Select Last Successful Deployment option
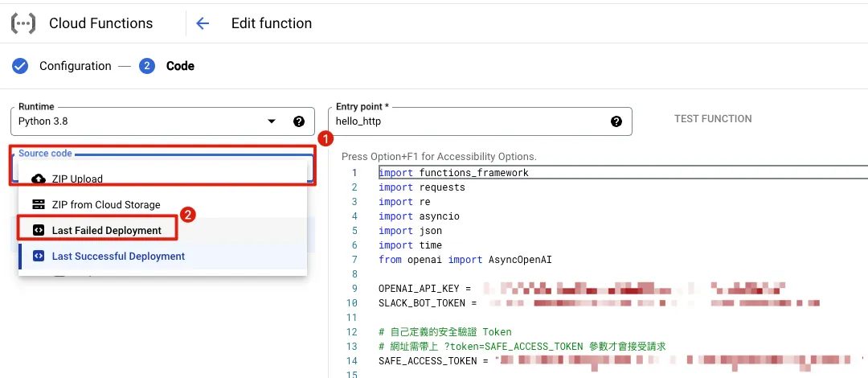Viewport: 868px width, 378px height. pos(118,256)
